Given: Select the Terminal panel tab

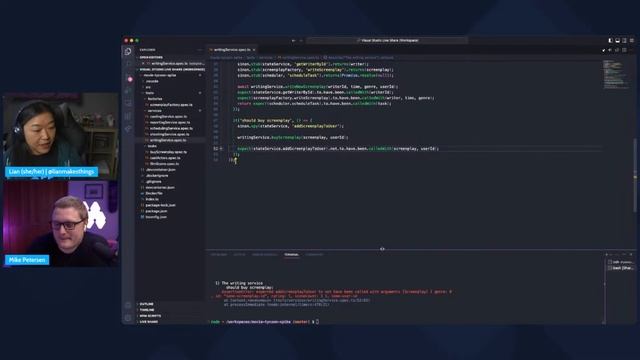Looking at the screenshot, I should coord(291,255).
